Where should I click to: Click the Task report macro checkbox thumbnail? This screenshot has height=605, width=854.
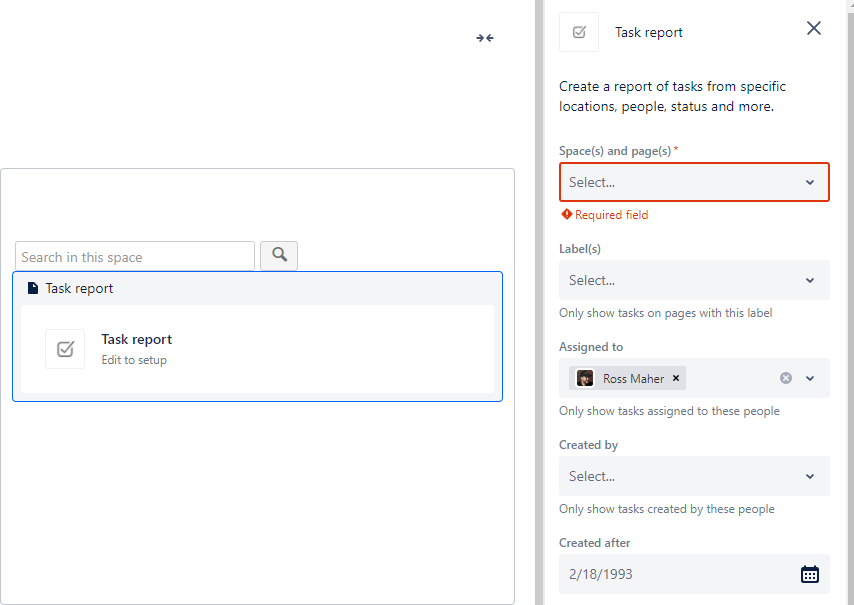(65, 349)
